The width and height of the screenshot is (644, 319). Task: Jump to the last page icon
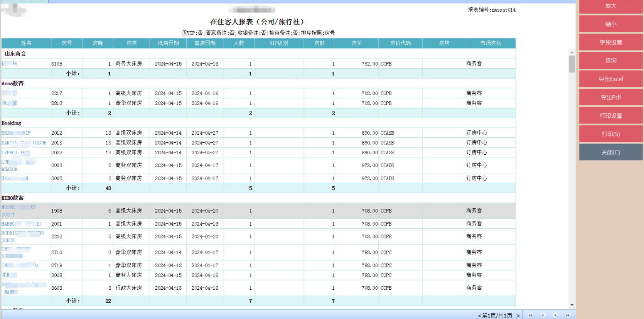568,315
